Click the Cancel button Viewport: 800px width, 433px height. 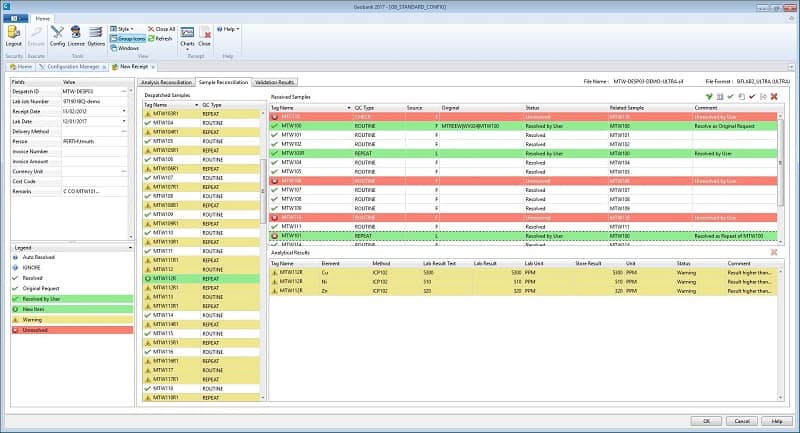point(738,421)
